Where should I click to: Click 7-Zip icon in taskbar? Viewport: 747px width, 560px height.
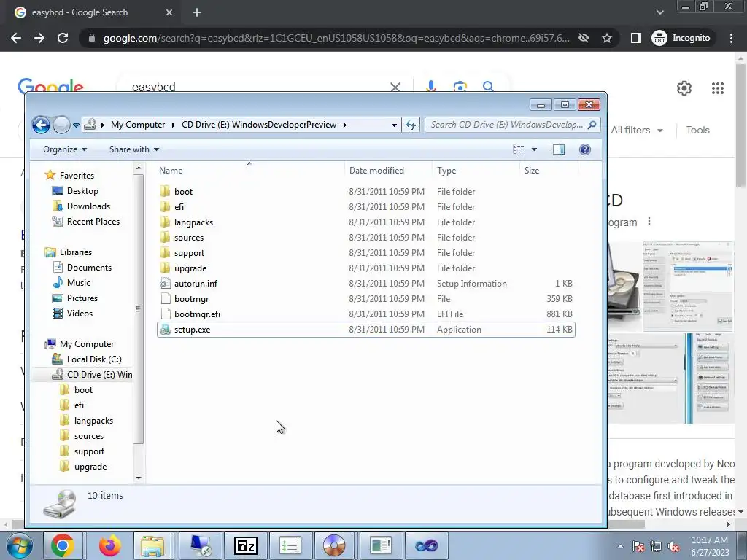246,545
